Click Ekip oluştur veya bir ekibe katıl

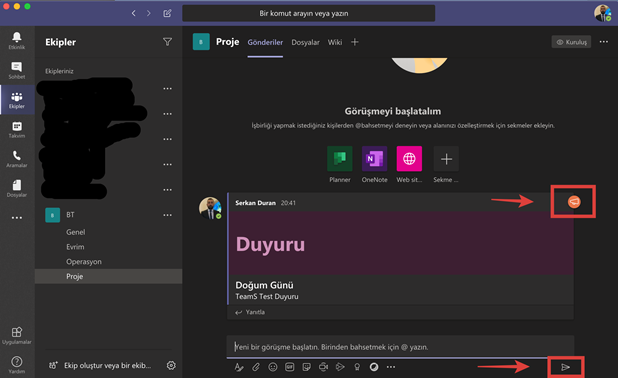click(100, 365)
